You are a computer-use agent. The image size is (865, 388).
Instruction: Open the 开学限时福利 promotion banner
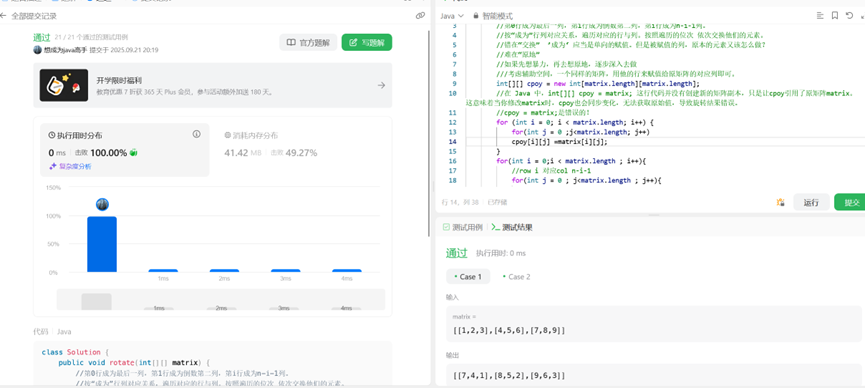pyautogui.click(x=212, y=85)
